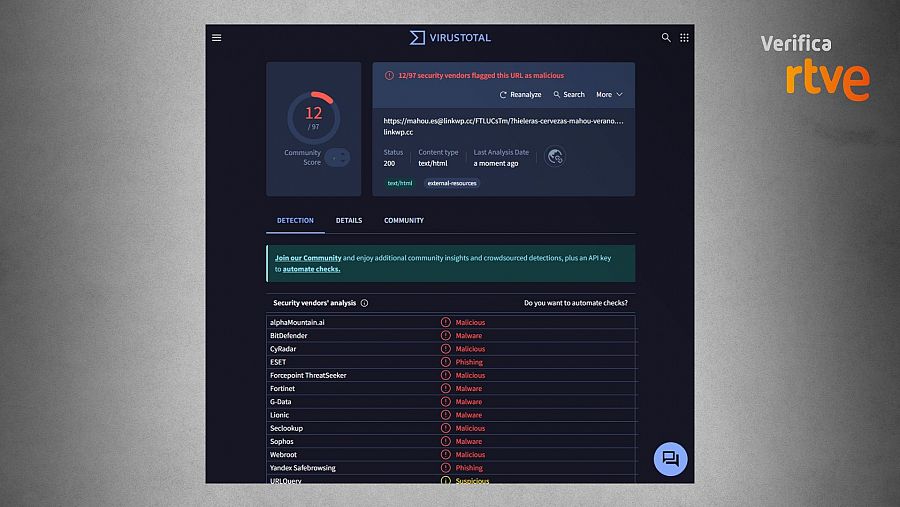900x507 pixels.
Task: Open the chat bubble icon
Action: 670,459
